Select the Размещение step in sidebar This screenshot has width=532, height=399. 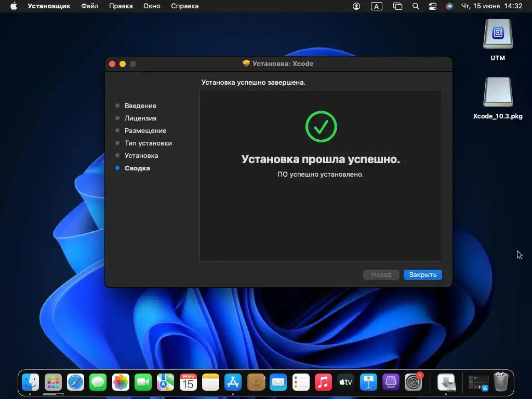[x=145, y=130]
